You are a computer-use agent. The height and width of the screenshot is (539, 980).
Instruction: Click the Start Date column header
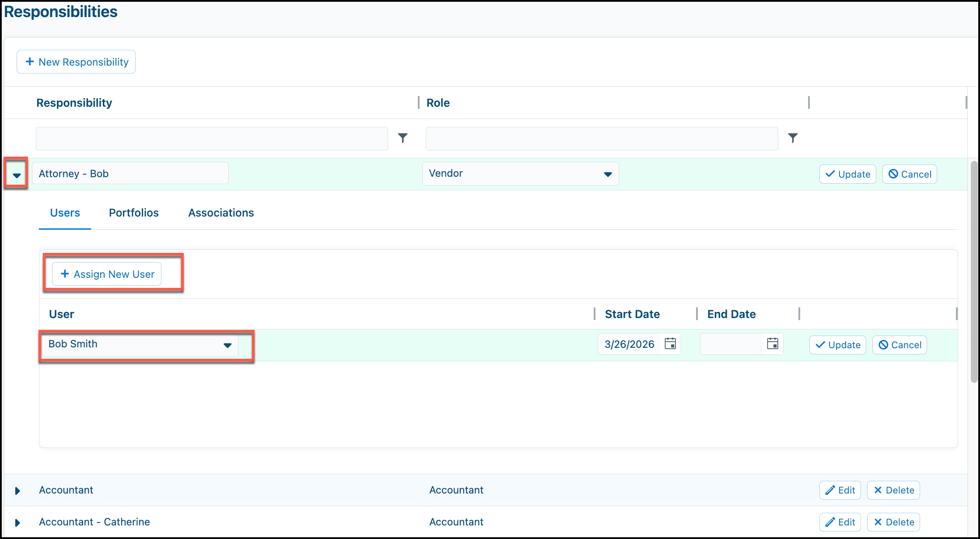click(632, 314)
